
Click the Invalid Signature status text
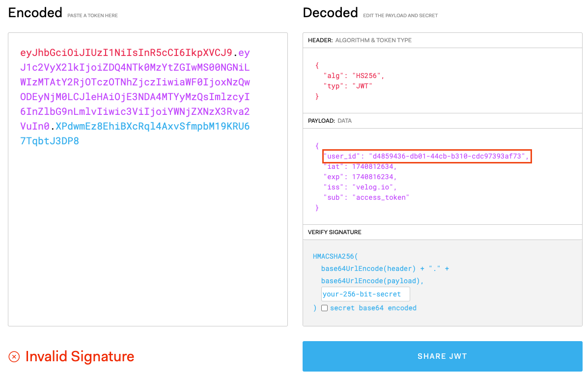(80, 357)
